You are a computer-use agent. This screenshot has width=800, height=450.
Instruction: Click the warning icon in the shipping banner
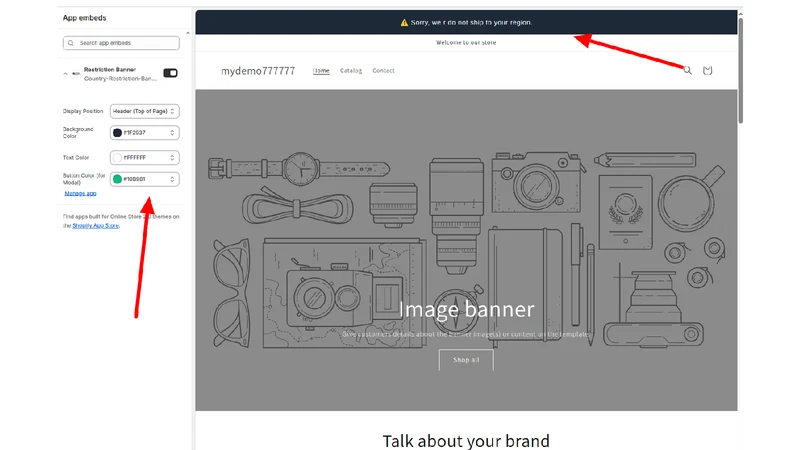[x=404, y=22]
